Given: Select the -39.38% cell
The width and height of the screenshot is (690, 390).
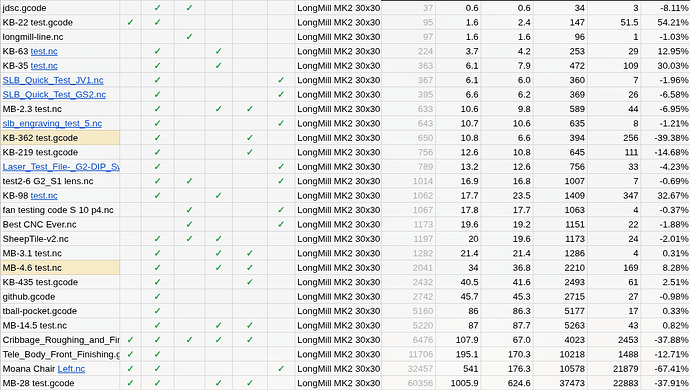Looking at the screenshot, I should point(666,138).
